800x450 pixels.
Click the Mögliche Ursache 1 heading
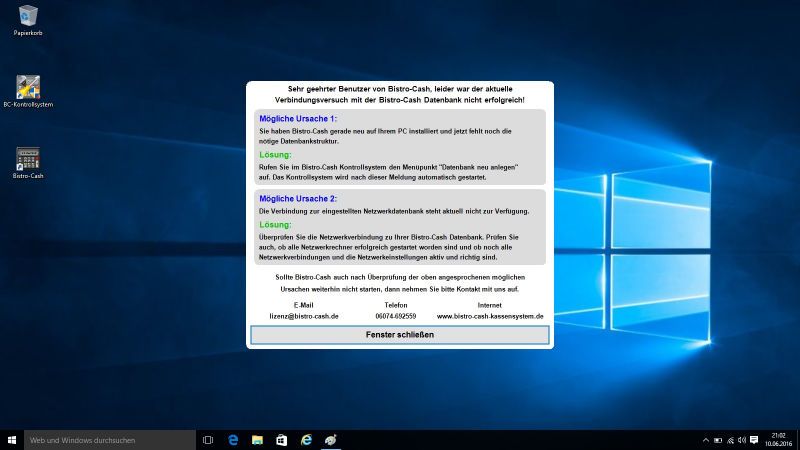[298, 118]
